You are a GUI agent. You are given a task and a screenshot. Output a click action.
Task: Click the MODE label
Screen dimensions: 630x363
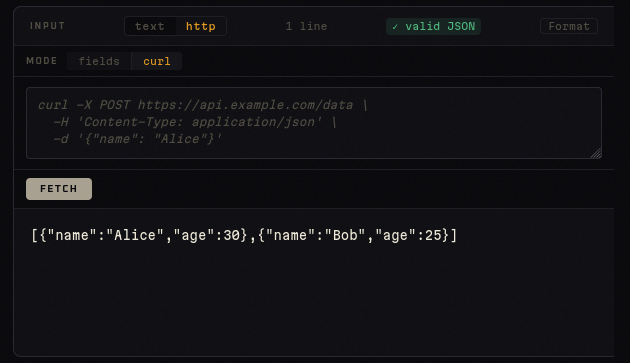click(42, 61)
